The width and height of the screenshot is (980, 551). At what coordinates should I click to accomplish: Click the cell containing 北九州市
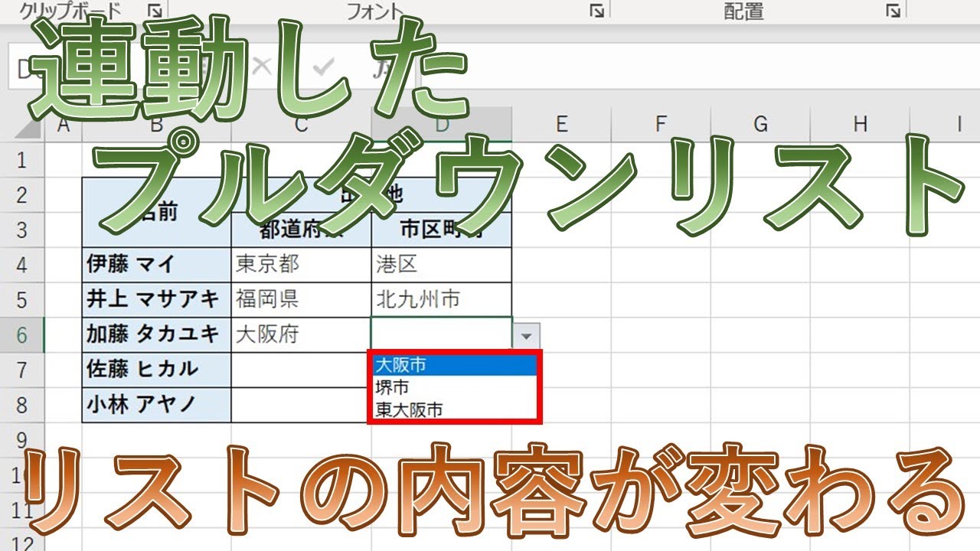coord(441,300)
